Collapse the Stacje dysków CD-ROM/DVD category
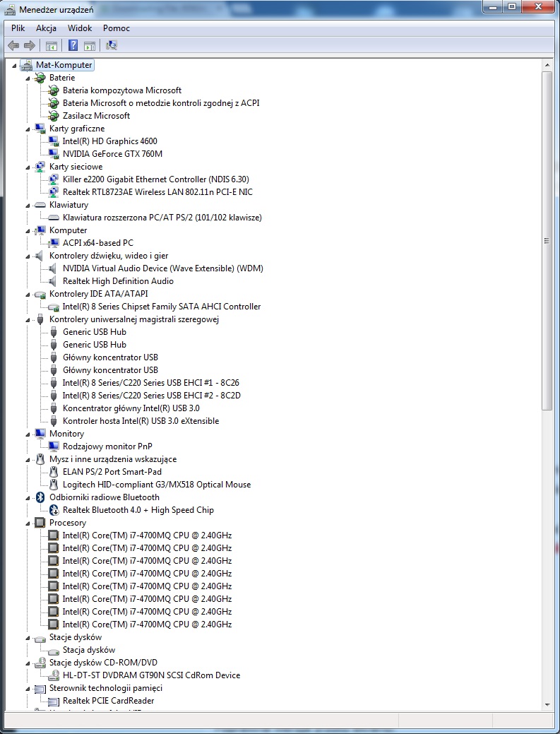The image size is (560, 734). [x=28, y=663]
